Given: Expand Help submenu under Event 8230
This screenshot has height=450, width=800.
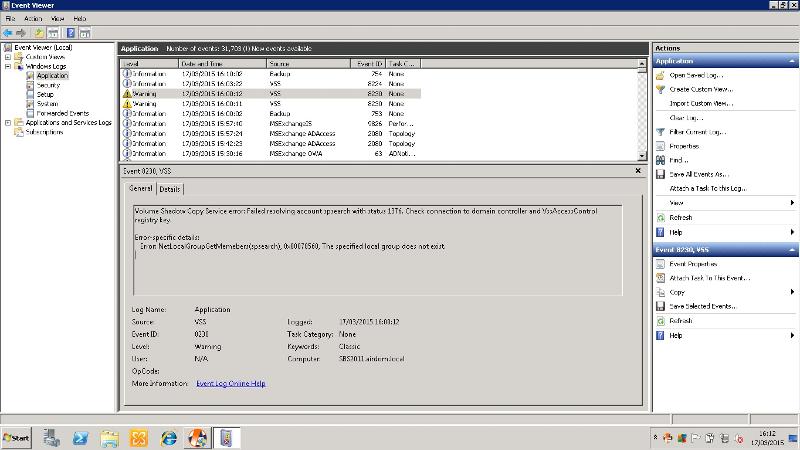Looking at the screenshot, I should pyautogui.click(x=792, y=336).
